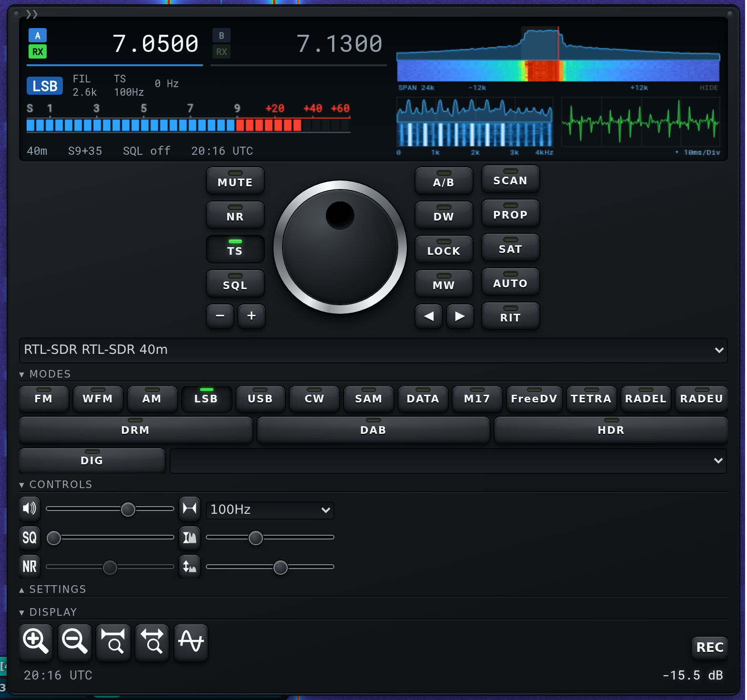Screen dimensions: 747x700
Task: Click the MW memory write button
Action: click(x=444, y=283)
